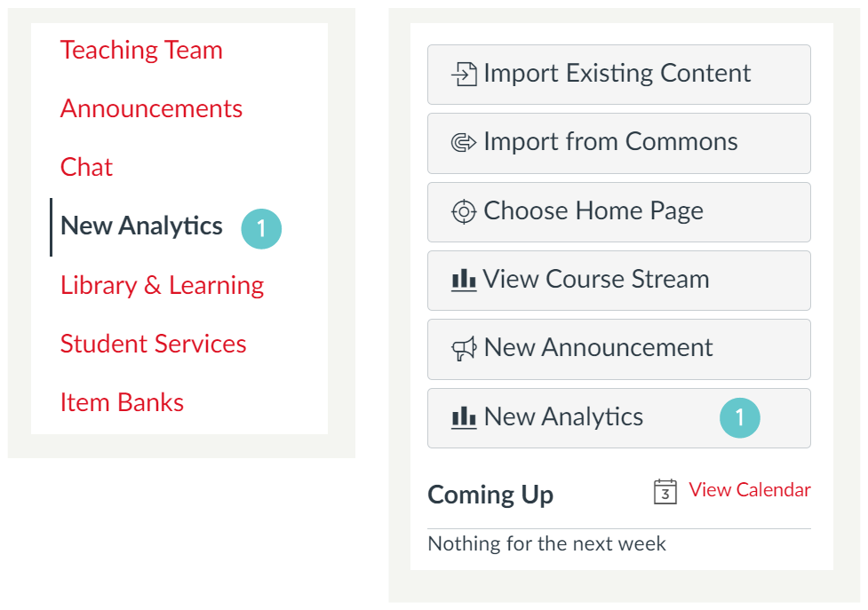Click the Import Existing Content icon
Screen dimensions: 868x610
(x=463, y=75)
